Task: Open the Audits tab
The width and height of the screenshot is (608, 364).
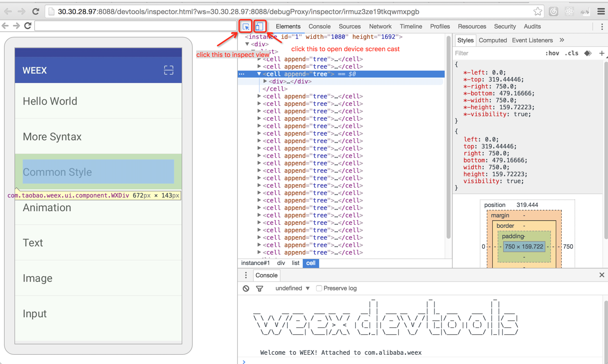Action: (x=532, y=27)
